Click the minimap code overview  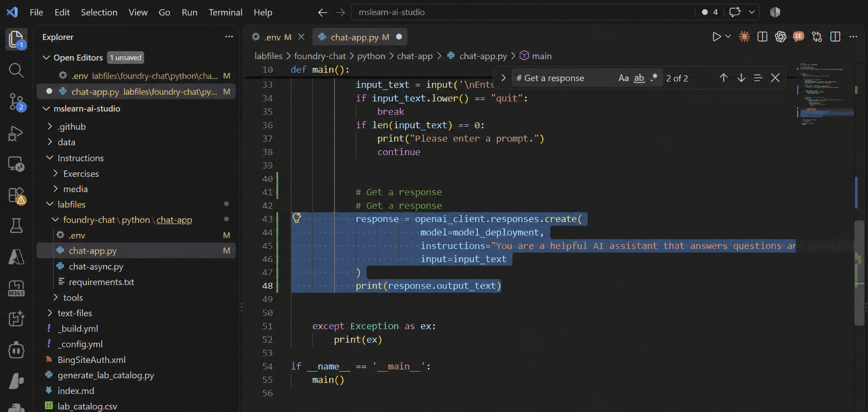click(826, 94)
